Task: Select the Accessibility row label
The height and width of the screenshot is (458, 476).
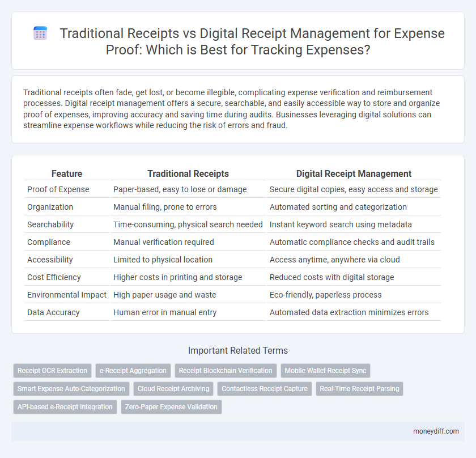Action: tap(50, 260)
